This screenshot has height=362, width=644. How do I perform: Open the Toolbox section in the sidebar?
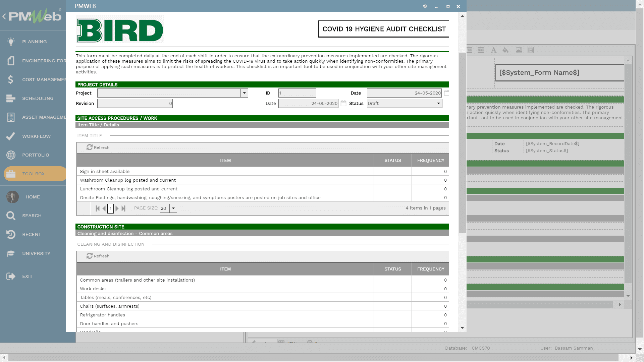pyautogui.click(x=33, y=174)
